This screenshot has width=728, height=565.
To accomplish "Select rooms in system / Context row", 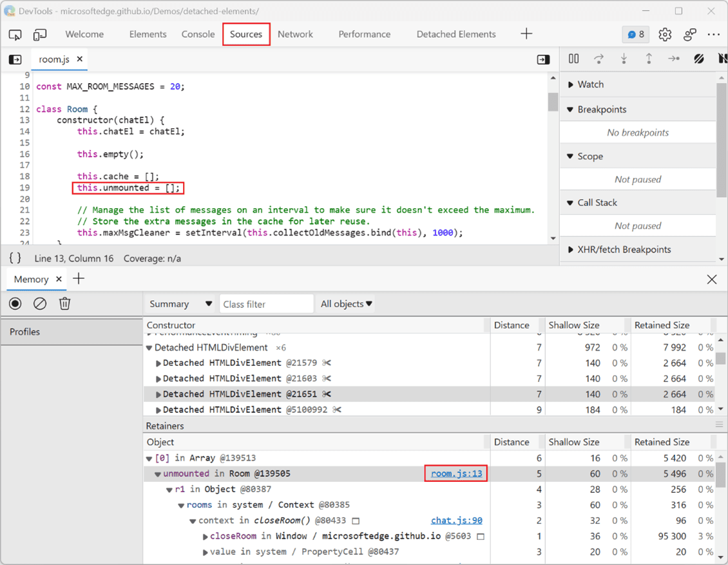I will [430, 505].
